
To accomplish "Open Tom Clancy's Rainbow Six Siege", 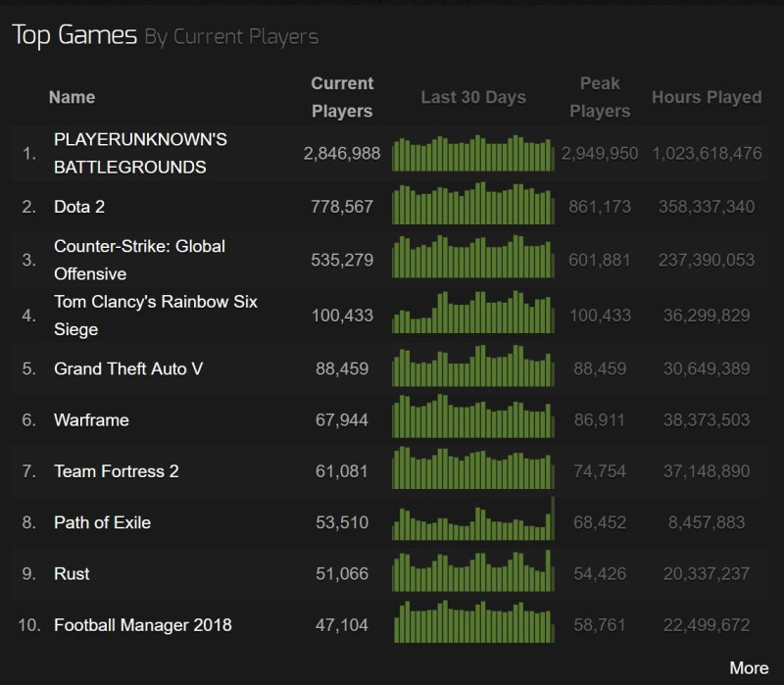I will coord(156,316).
